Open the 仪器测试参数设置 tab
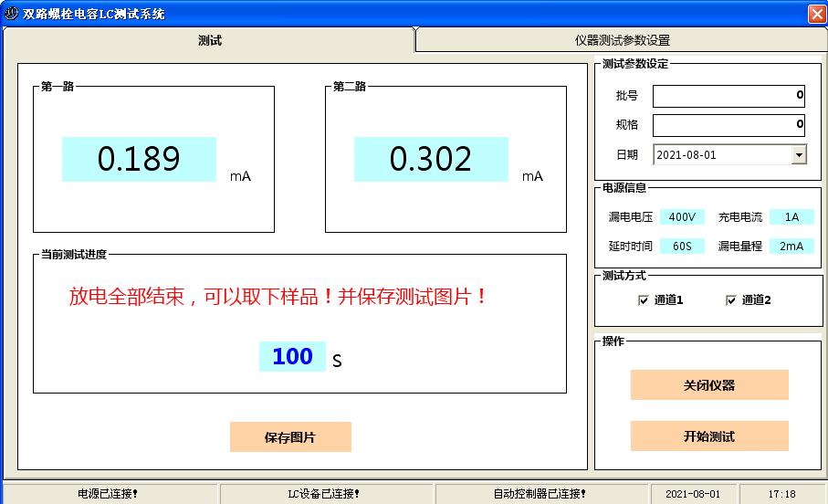Screen dimensions: 828x504 [x=622, y=40]
